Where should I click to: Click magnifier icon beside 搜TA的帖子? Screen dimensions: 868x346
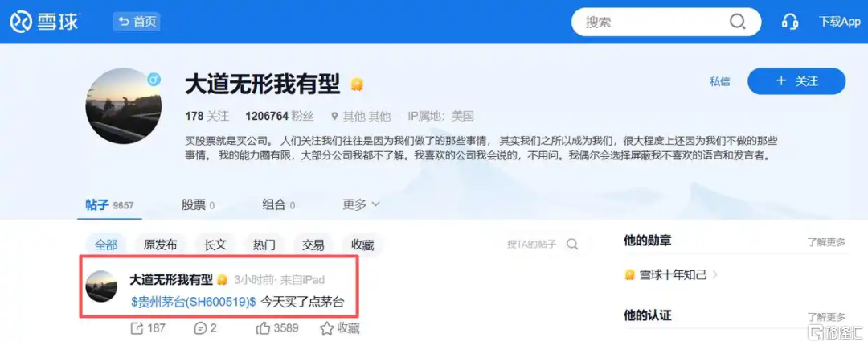coord(572,245)
